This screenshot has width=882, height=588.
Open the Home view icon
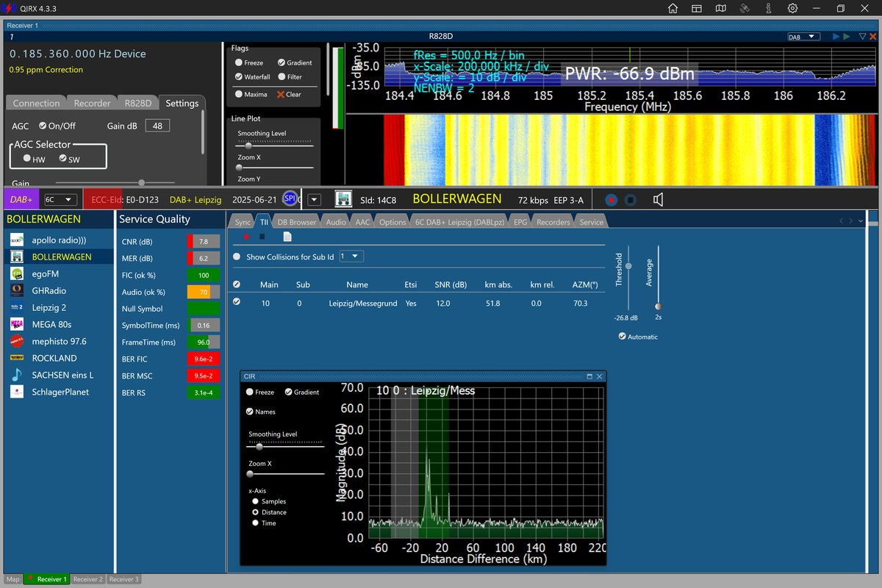pyautogui.click(x=673, y=8)
